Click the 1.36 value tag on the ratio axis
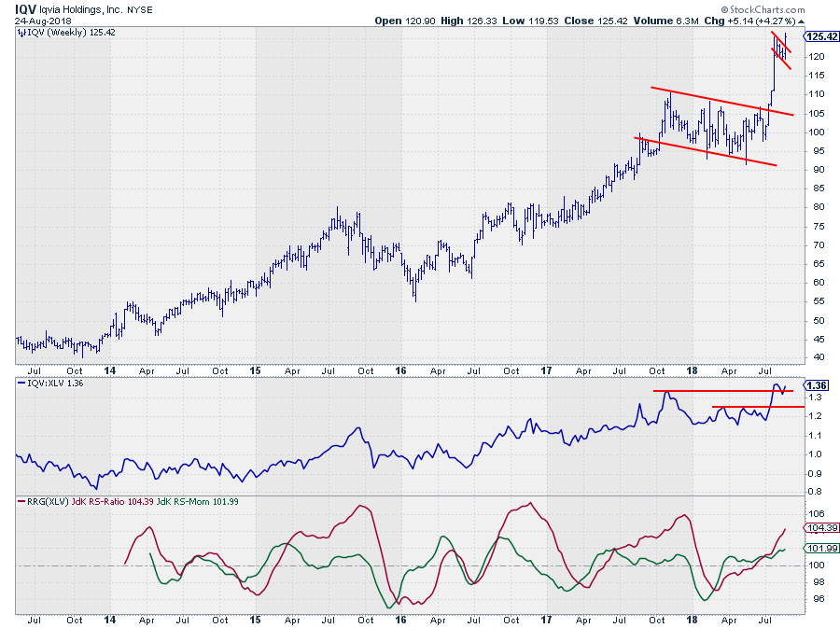The image size is (840, 628). click(x=817, y=385)
